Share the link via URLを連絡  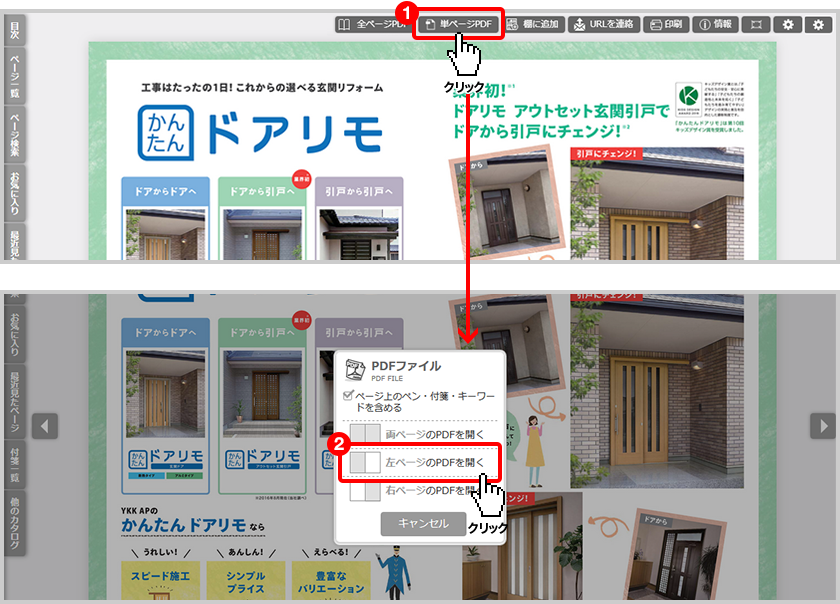[x=605, y=24]
